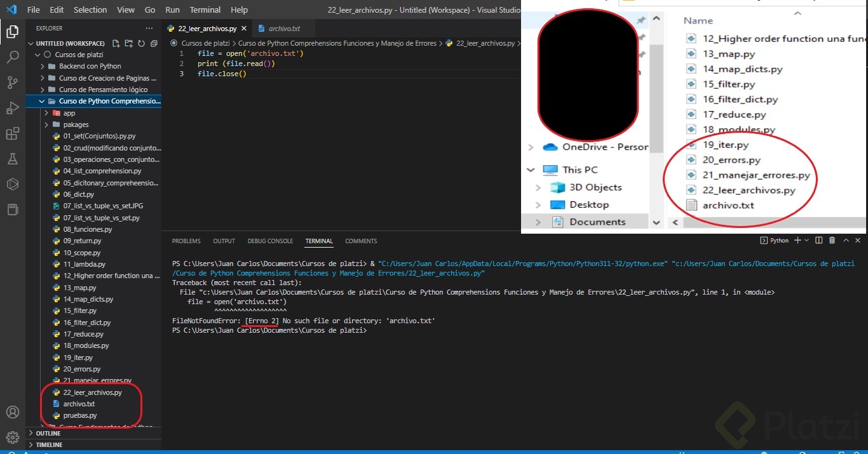868x454 pixels.
Task: Click File Explorer horizontal scrollbar left arrow
Action: [675, 222]
